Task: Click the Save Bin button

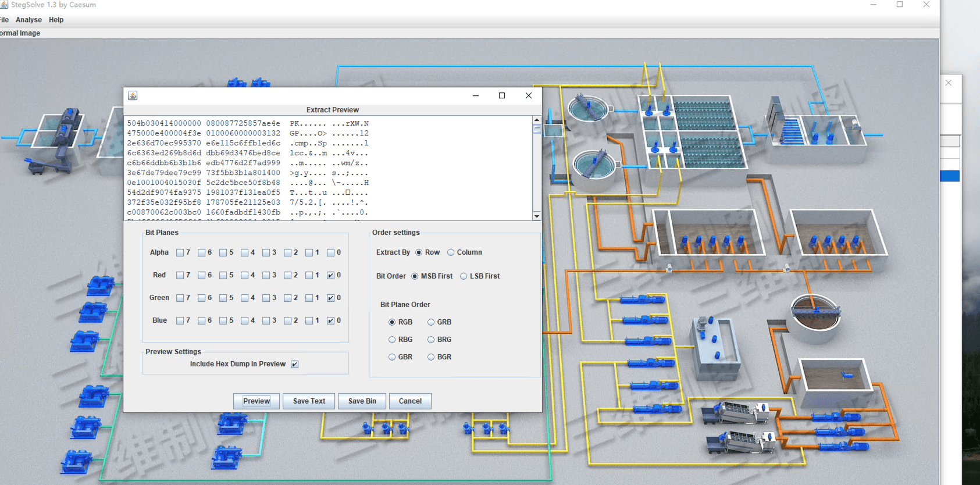Action: point(362,401)
